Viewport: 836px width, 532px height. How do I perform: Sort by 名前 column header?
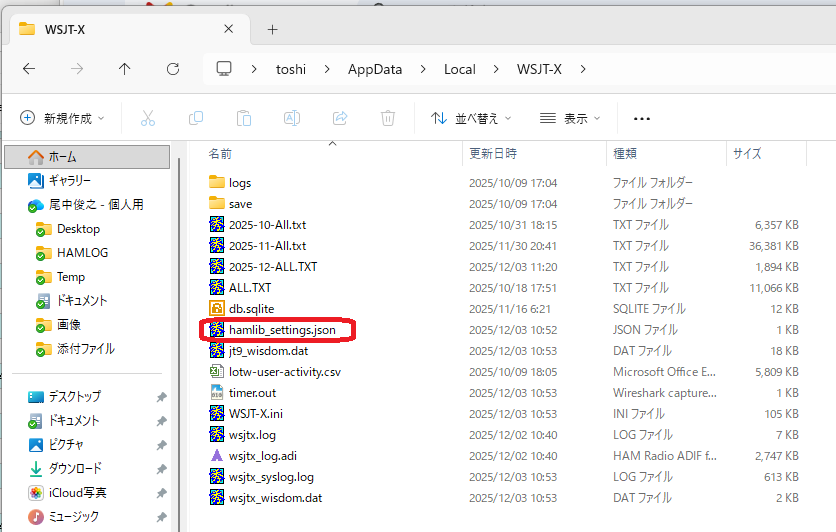[220, 154]
